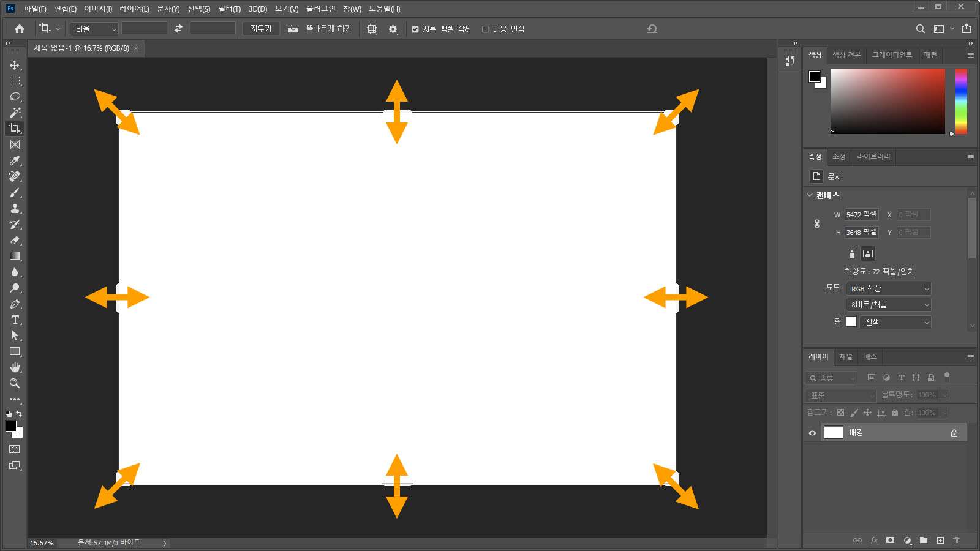Image resolution: width=980 pixels, height=551 pixels.
Task: Select the Healing Brush tool
Action: pos(15,176)
